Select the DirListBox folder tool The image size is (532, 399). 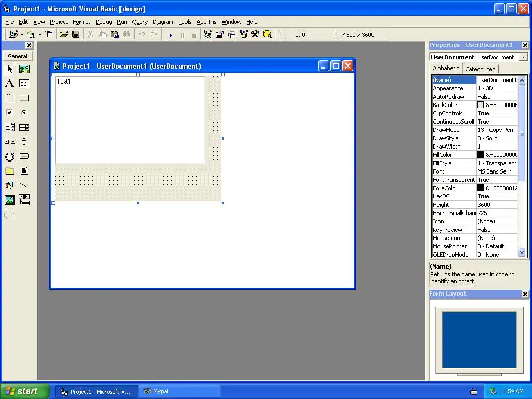[x=10, y=170]
